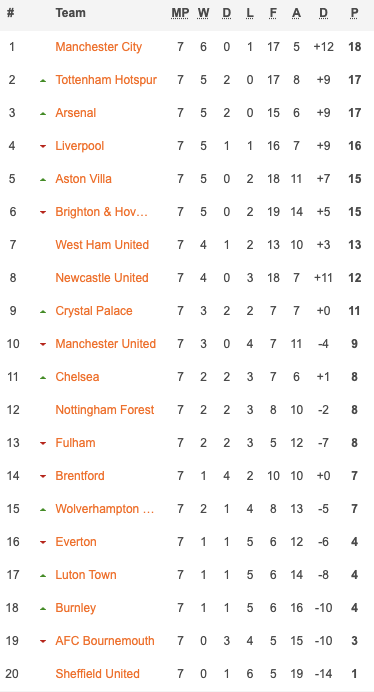Click the MP column header
Viewport: 374px width, 692px height.
[x=180, y=13]
